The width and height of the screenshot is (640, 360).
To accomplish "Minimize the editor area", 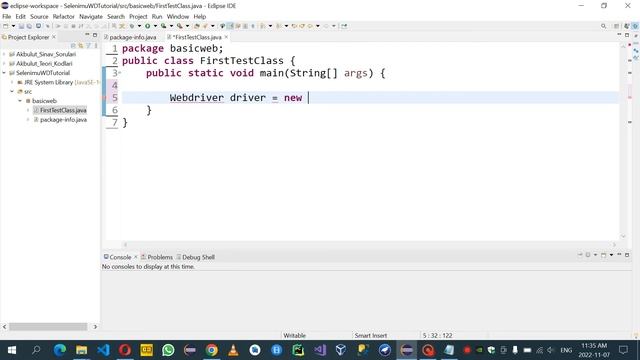I will (x=619, y=35).
